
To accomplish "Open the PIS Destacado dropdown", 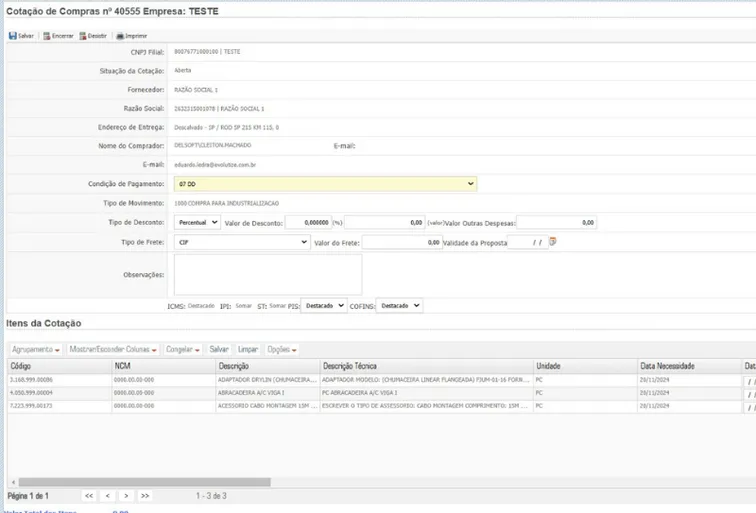I will click(324, 306).
